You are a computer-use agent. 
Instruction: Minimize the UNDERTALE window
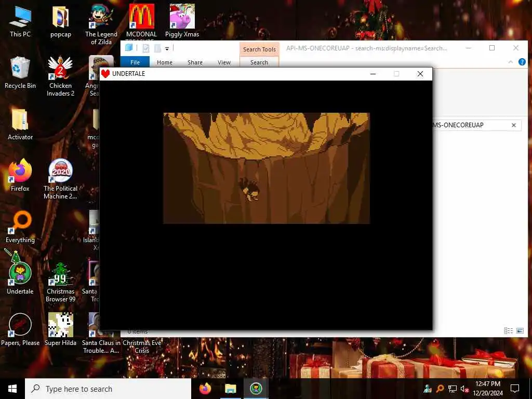(373, 74)
